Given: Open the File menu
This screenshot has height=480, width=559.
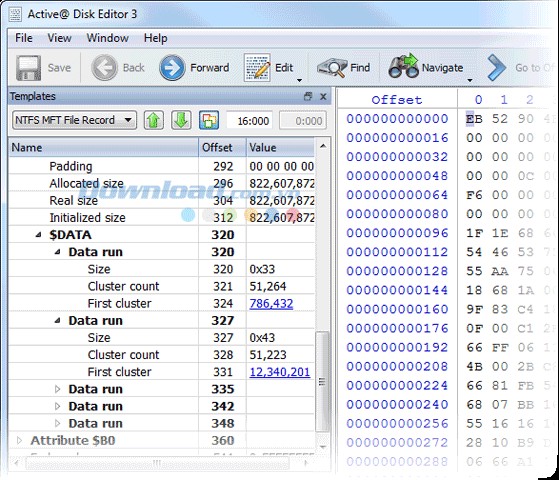Looking at the screenshot, I should (x=24, y=38).
